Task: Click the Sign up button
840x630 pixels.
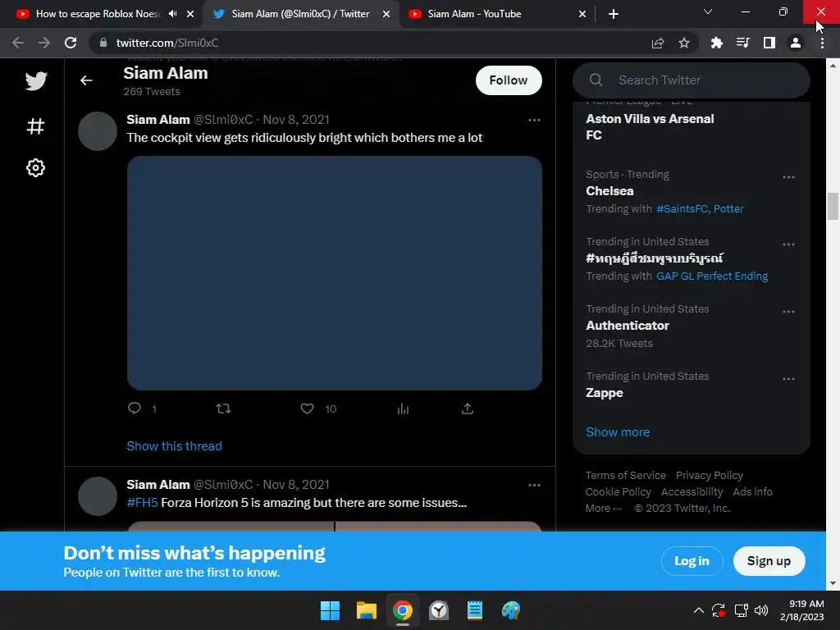Action: (x=769, y=561)
